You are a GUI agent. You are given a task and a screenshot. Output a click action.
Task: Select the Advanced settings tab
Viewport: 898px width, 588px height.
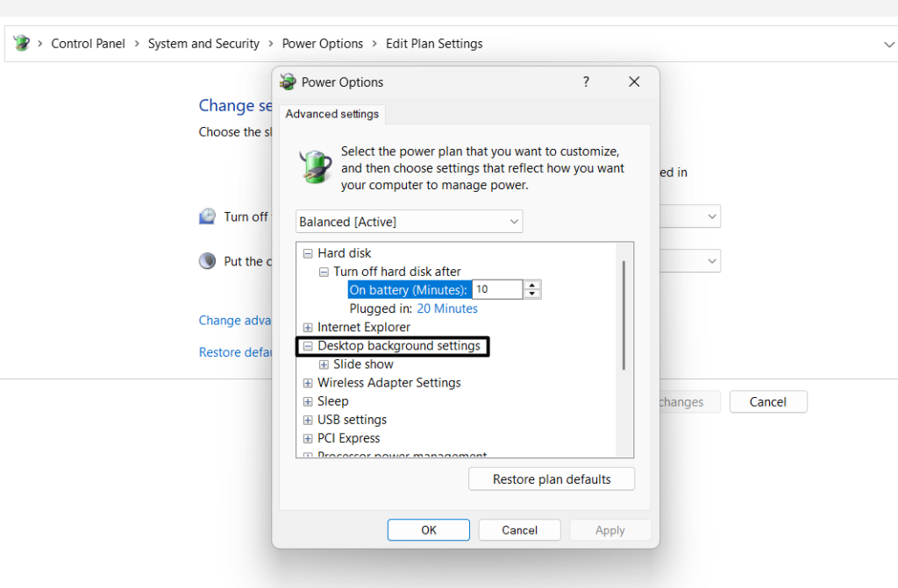click(x=332, y=114)
